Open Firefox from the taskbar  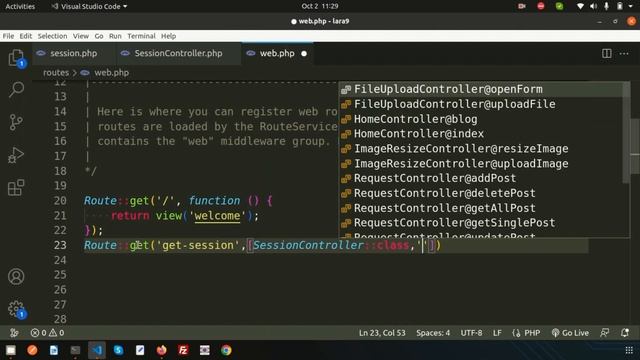[162, 350]
